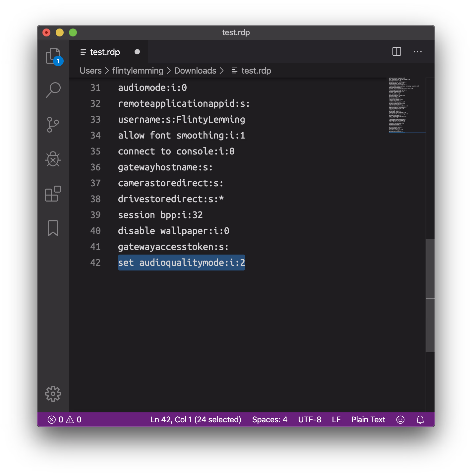Open the More Actions ellipsis menu
This screenshot has width=472, height=476.
click(418, 52)
